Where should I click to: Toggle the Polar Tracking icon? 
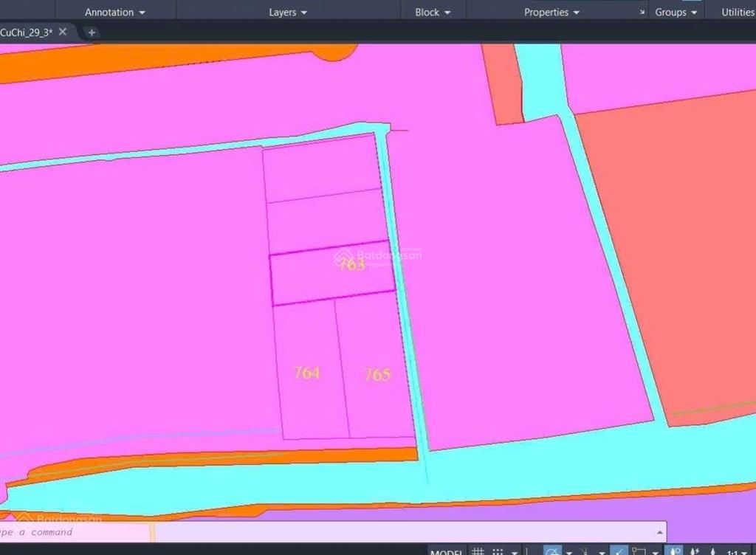(x=553, y=551)
